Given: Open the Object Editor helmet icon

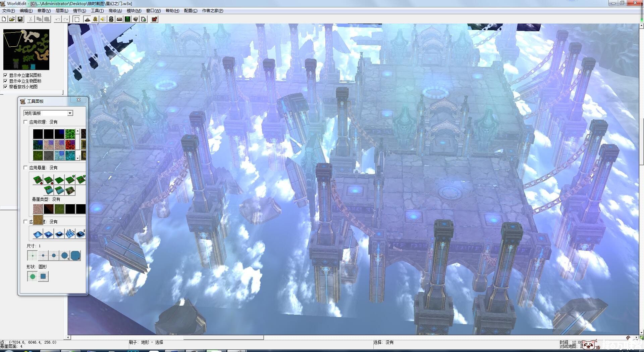Looking at the screenshot, I should [111, 19].
